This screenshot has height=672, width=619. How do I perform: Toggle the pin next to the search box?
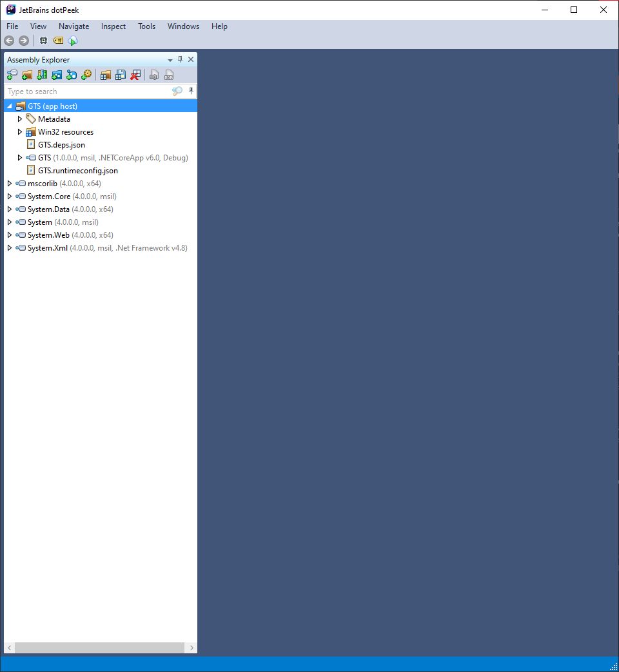pos(191,91)
